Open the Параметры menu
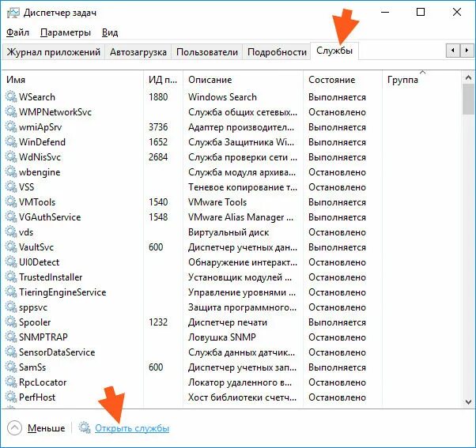The width and height of the screenshot is (476, 448). tap(66, 32)
